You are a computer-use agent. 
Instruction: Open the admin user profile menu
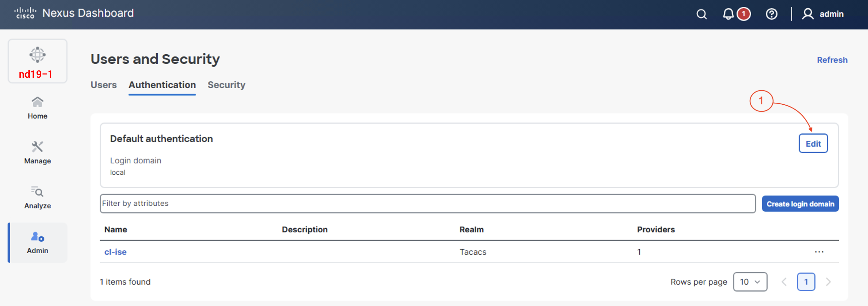point(822,14)
